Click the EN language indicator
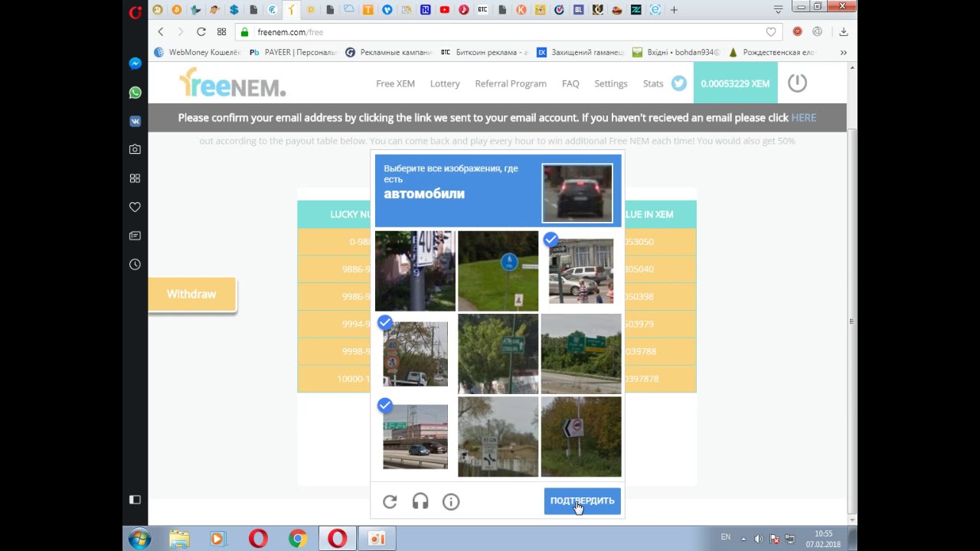 (726, 537)
